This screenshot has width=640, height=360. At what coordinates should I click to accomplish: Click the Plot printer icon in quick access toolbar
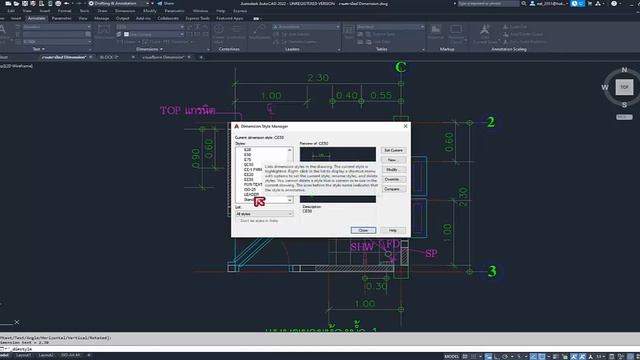pos(58,3)
